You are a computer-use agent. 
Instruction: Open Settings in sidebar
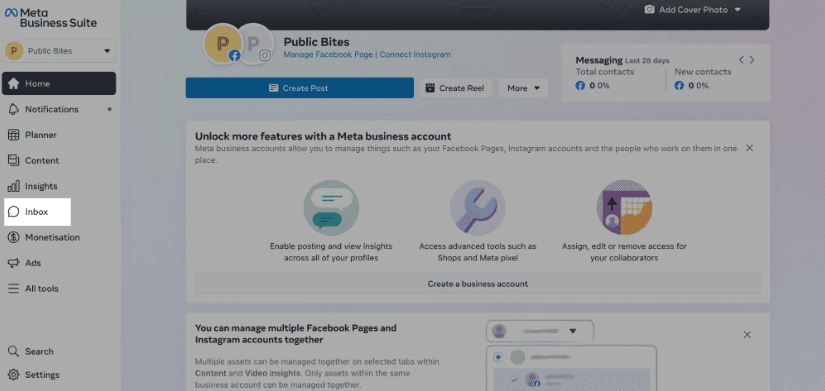[59, 375]
